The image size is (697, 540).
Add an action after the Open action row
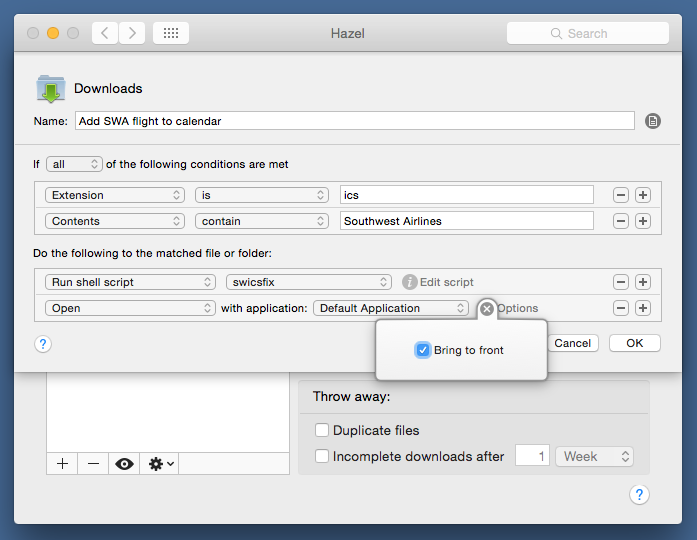click(643, 308)
